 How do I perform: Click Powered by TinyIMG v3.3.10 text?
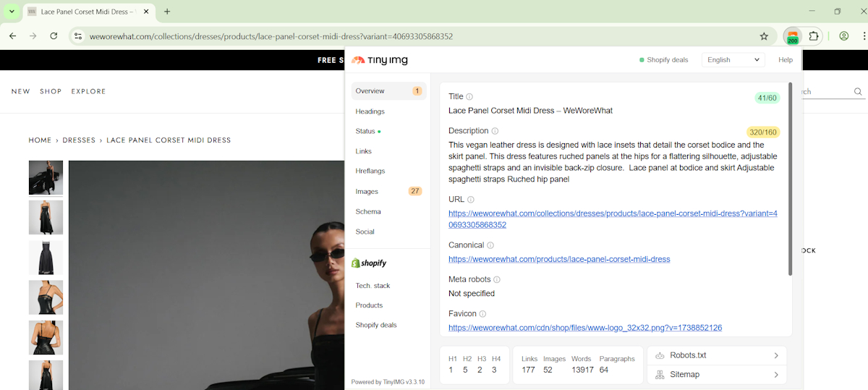tap(388, 382)
